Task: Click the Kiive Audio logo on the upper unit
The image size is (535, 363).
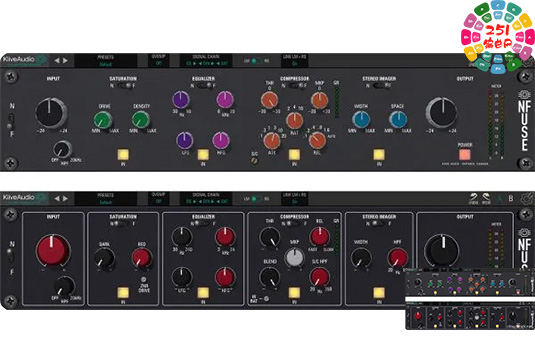Action: click(x=24, y=60)
